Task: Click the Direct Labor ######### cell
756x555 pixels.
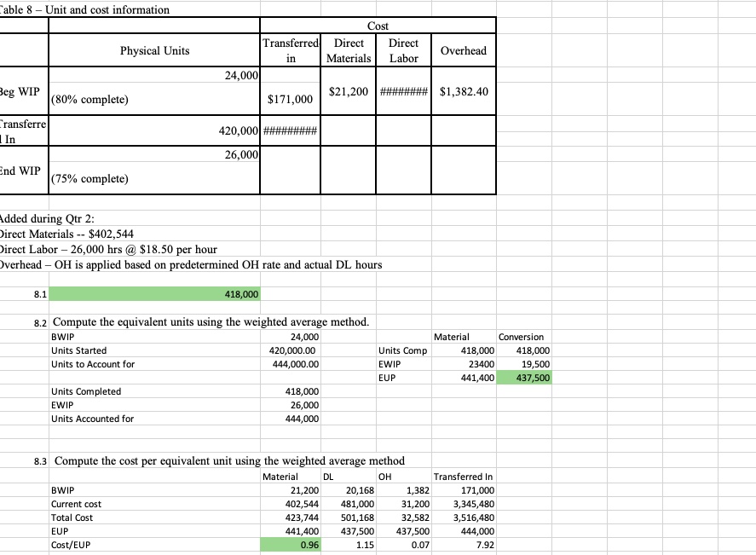Action: point(402,92)
